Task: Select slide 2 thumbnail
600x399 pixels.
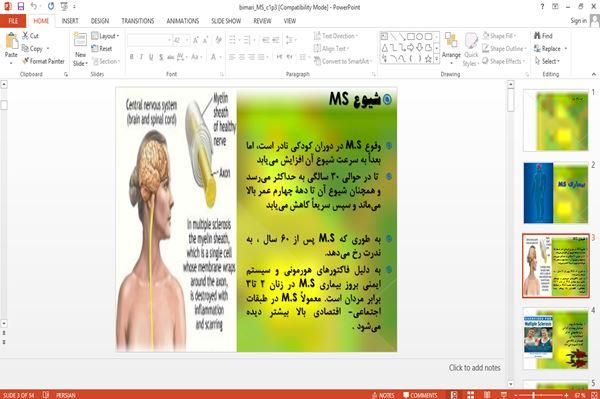Action: tap(556, 193)
